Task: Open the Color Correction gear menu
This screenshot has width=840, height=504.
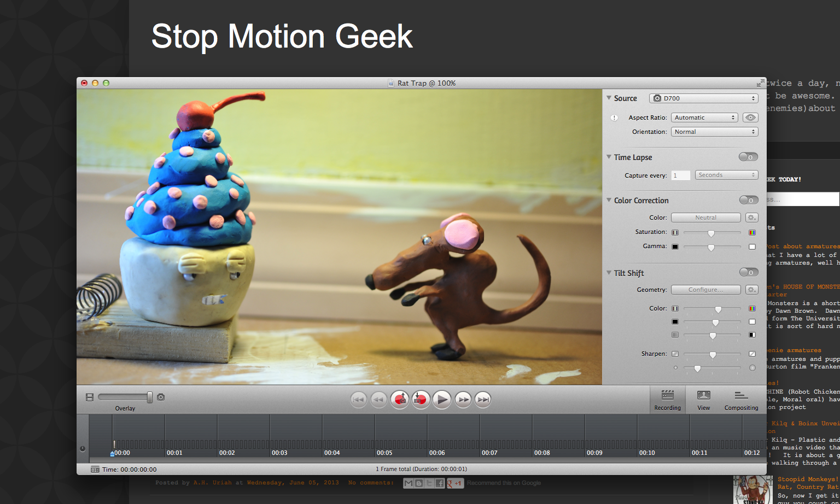Action: pos(752,218)
